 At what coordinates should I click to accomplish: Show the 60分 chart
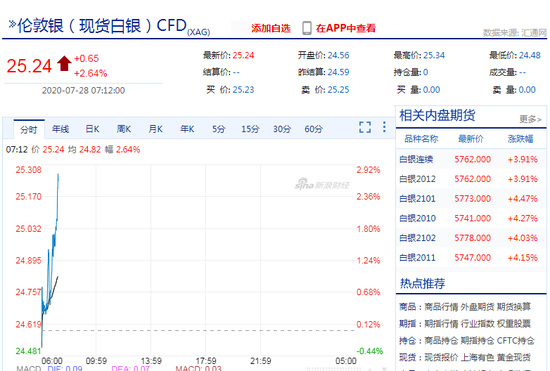pyautogui.click(x=314, y=129)
